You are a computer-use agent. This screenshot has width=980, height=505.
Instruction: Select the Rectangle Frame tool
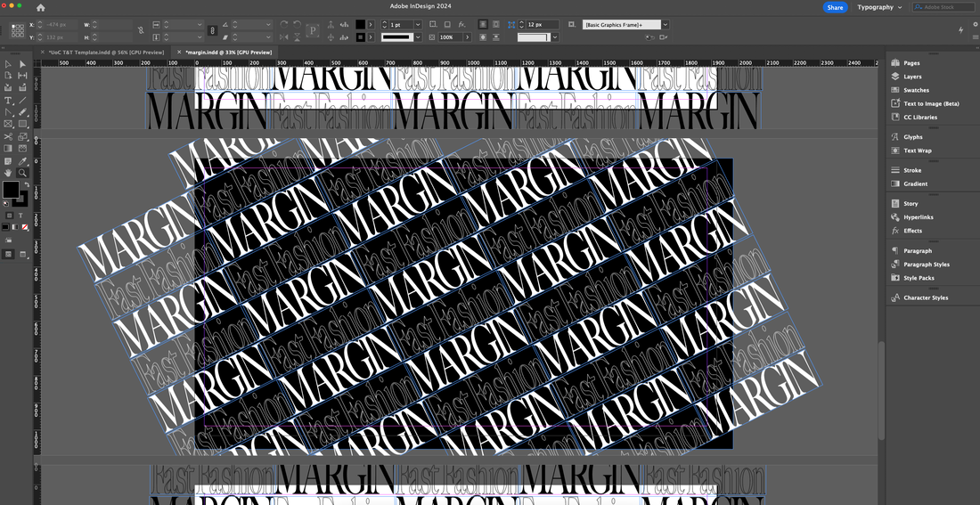point(8,124)
